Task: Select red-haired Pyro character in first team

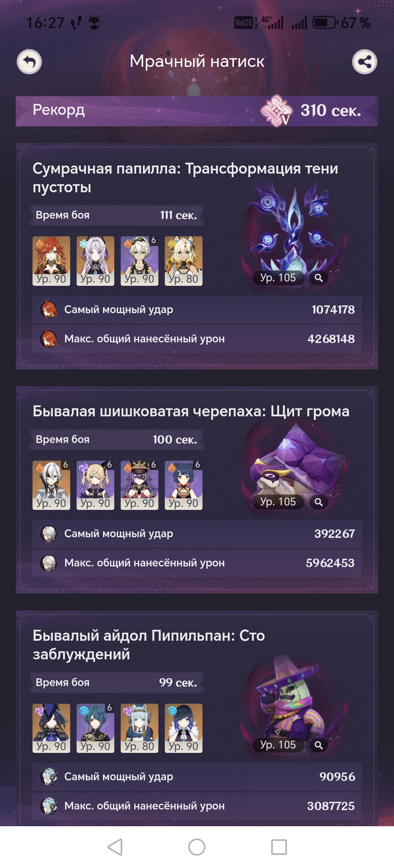Action: (51, 261)
